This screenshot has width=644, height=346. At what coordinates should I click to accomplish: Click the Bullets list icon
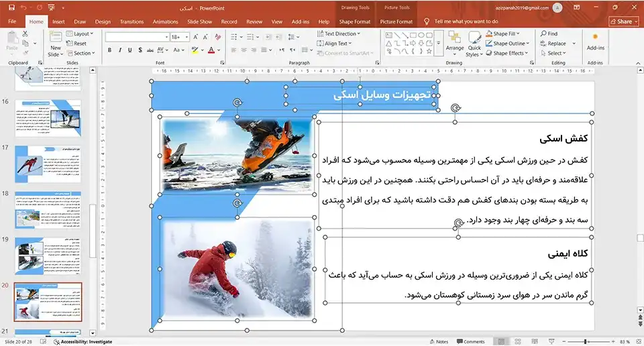tap(233, 37)
